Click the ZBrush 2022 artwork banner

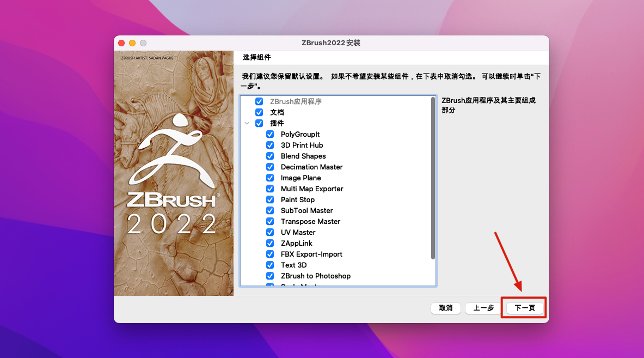(x=174, y=174)
